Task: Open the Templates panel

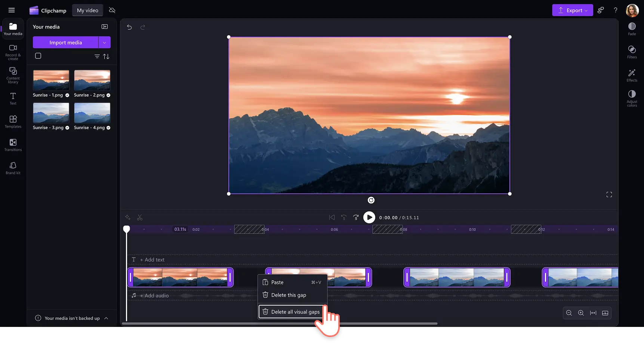Action: pos(13,122)
